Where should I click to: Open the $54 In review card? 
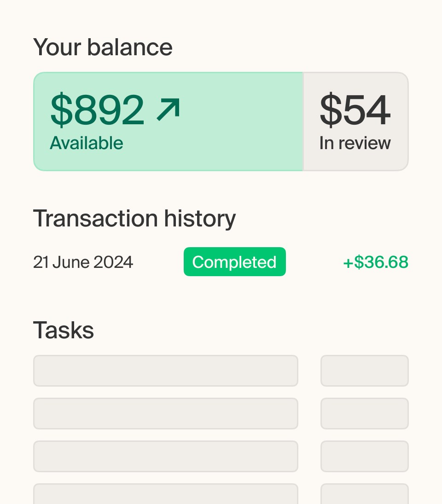pos(356,122)
